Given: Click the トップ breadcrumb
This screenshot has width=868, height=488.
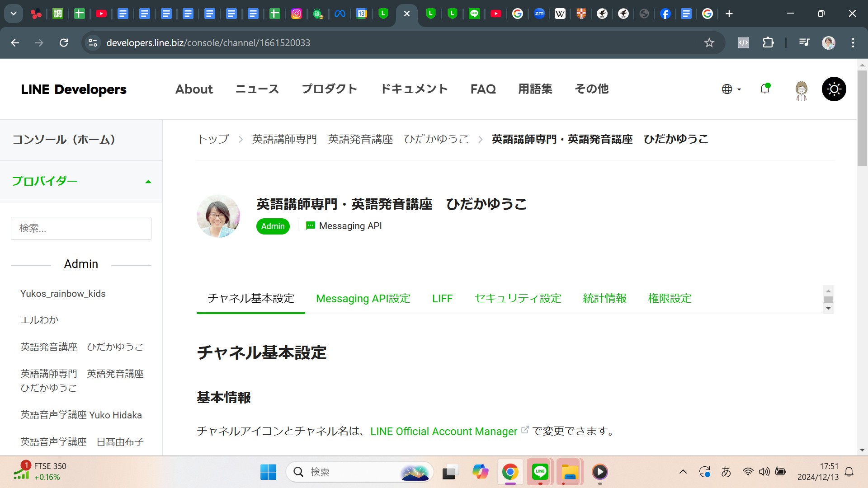Looking at the screenshot, I should tap(213, 139).
